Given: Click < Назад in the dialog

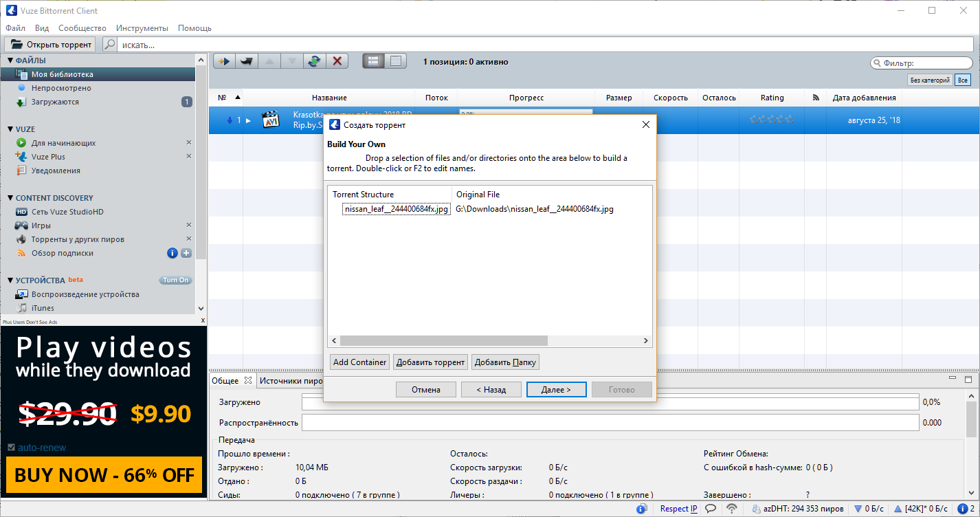Looking at the screenshot, I should [491, 390].
